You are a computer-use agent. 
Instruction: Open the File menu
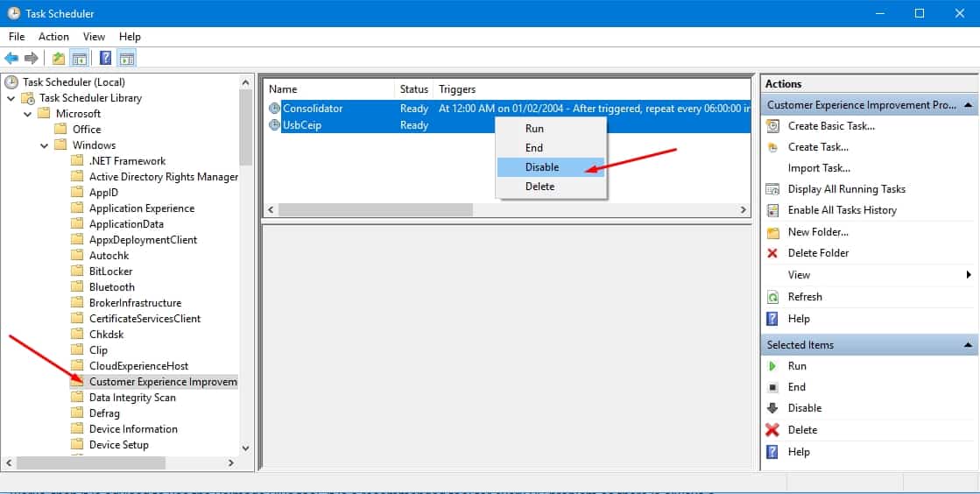[17, 37]
